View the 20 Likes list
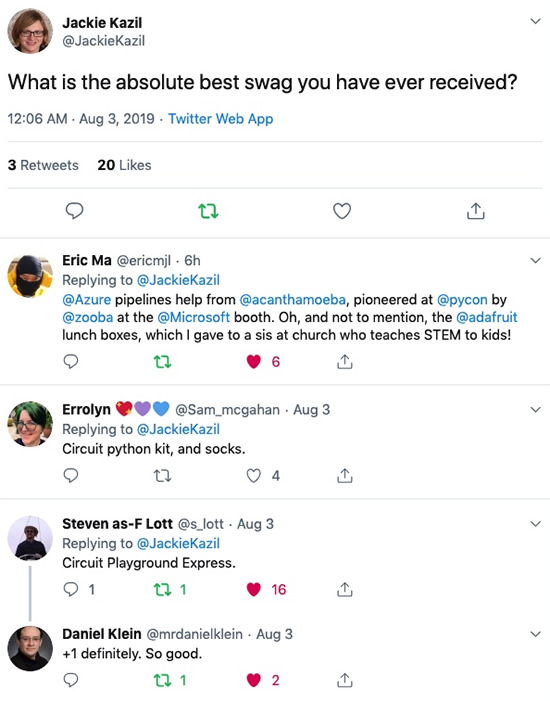Viewport: 550px width, 701px height. 124,165
